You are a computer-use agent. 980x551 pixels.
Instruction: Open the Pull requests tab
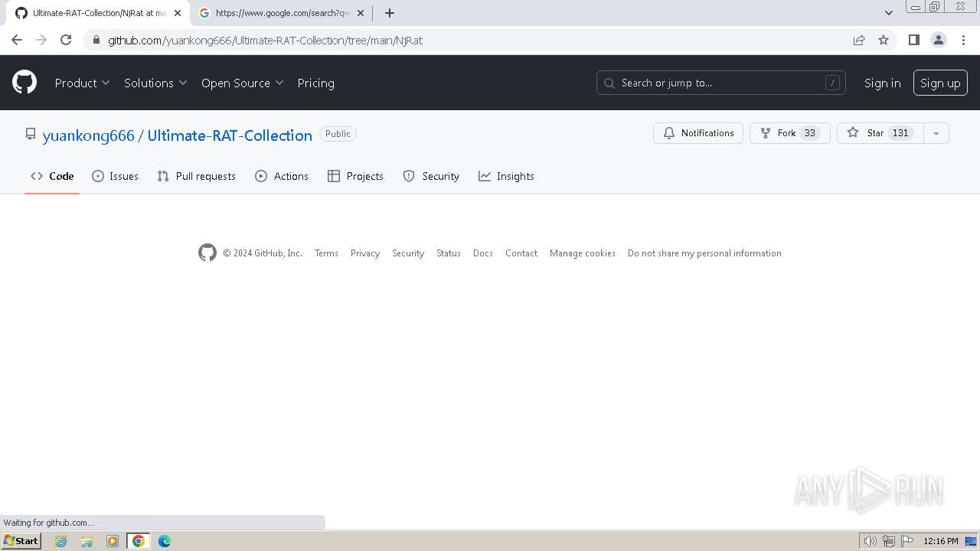[x=197, y=176]
